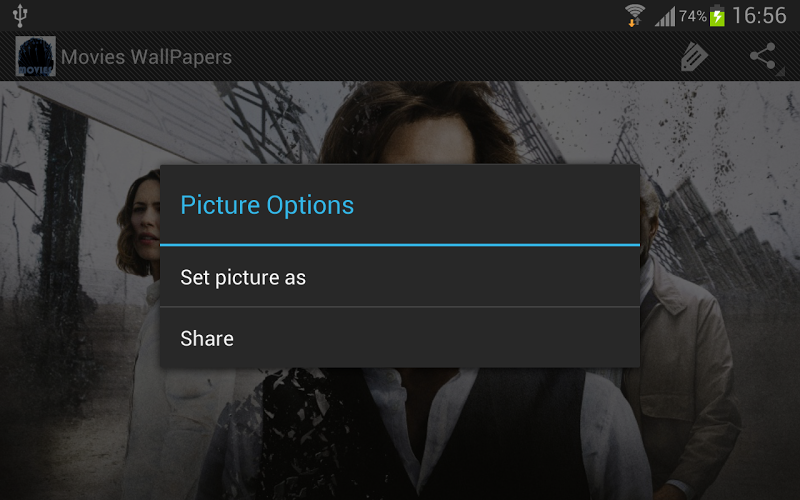Click the "Picture Options" dialog title
This screenshot has height=500, width=800.
[267, 205]
